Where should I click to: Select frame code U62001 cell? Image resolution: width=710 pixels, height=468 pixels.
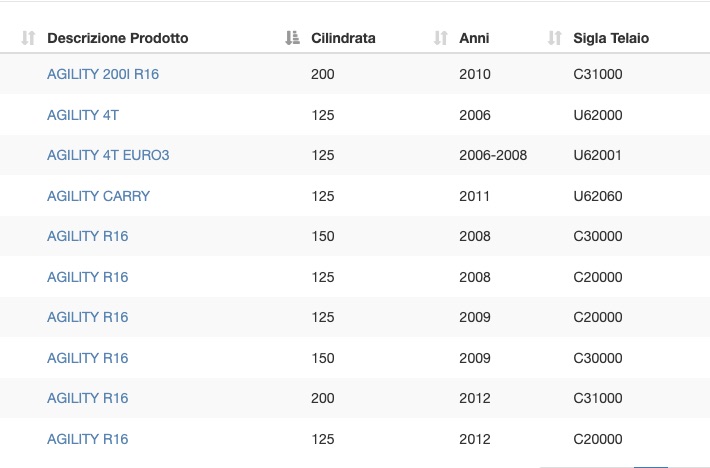pos(598,155)
